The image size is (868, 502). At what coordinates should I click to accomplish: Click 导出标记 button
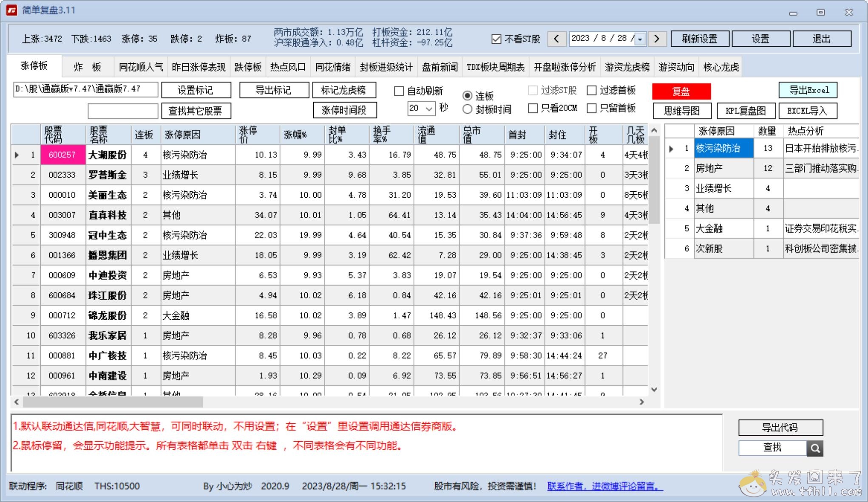click(x=274, y=90)
